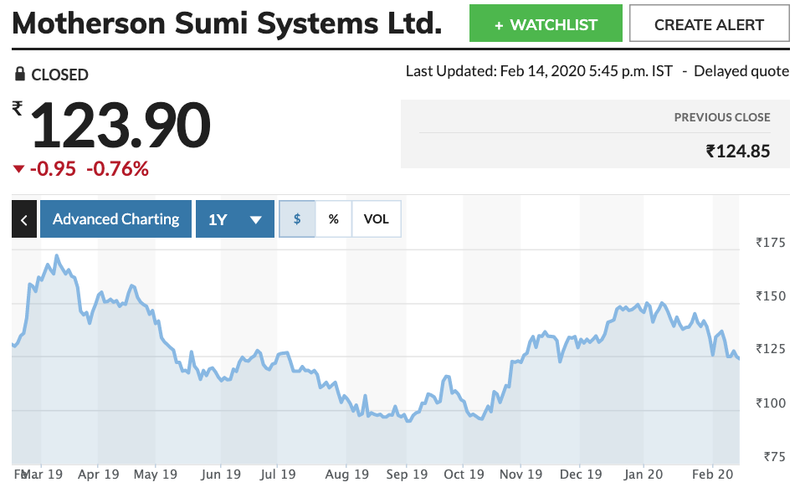Click the Oct 19 axis label

click(x=463, y=474)
